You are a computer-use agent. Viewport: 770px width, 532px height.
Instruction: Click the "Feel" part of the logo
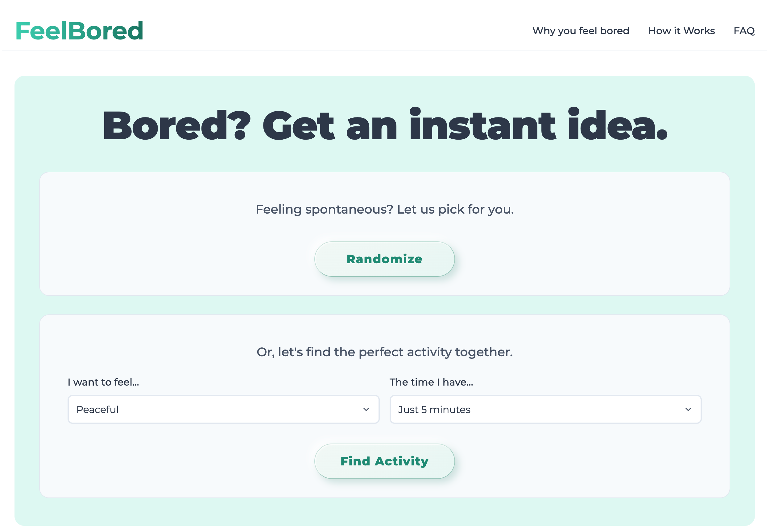(41, 31)
